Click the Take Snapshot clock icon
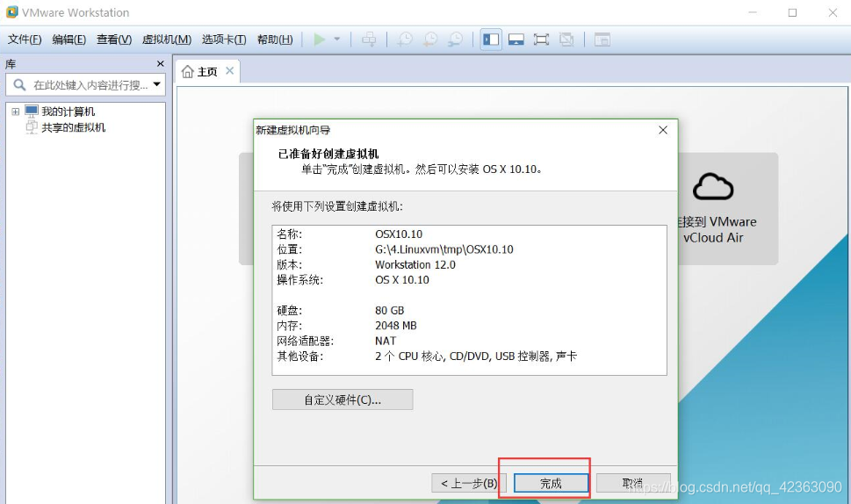851x504 pixels. click(405, 39)
